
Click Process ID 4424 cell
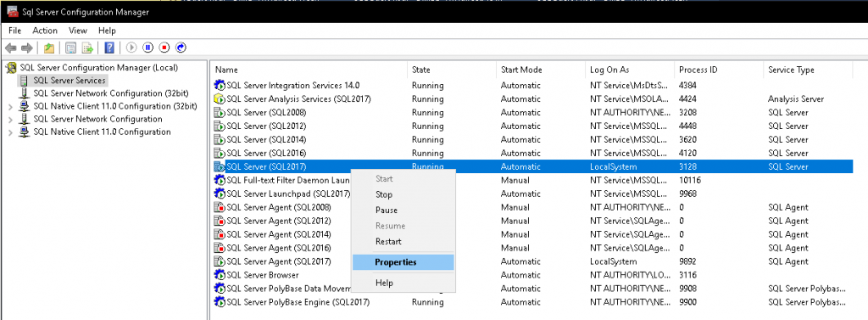(688, 99)
